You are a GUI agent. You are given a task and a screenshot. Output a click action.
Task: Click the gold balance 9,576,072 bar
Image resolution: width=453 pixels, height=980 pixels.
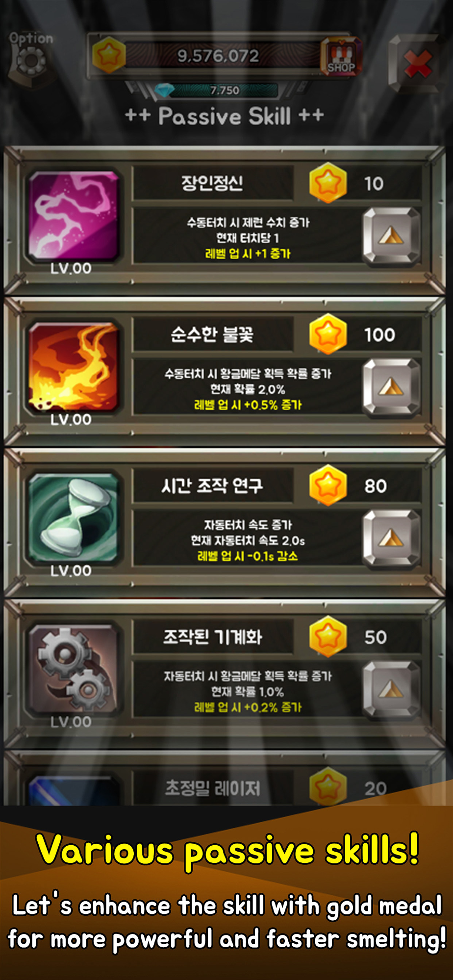(x=218, y=56)
